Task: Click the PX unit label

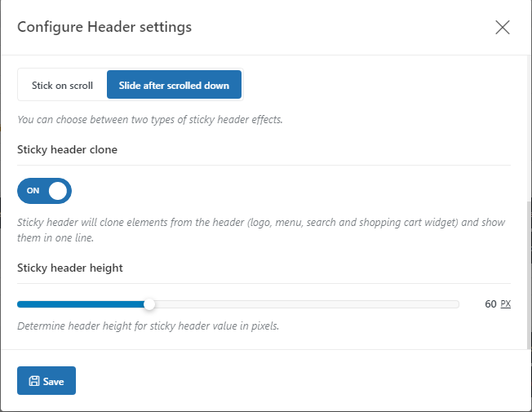Action: (506, 303)
